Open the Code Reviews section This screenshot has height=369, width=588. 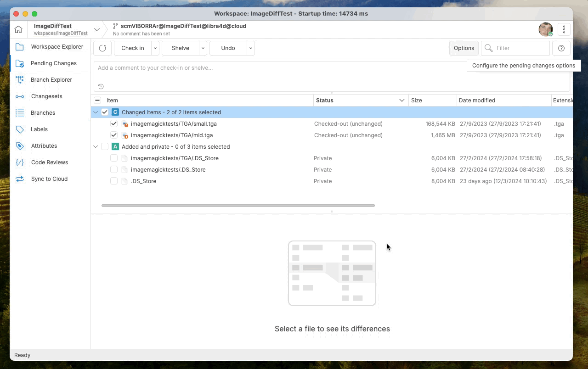[49, 162]
